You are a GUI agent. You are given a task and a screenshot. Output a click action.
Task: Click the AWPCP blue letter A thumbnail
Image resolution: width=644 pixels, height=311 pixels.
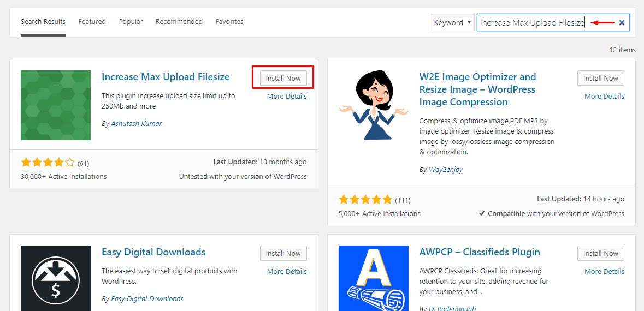(374, 278)
